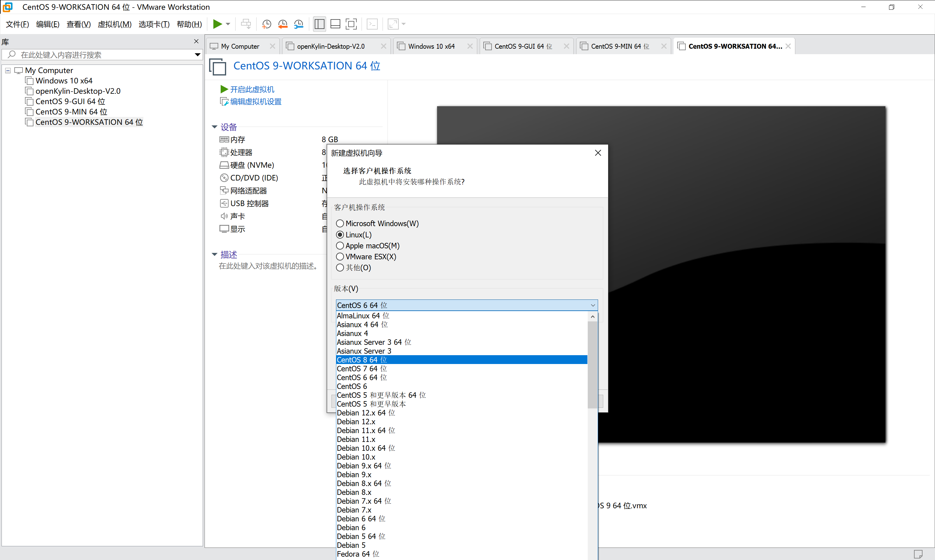
Task: Choose CentOS 8 64 位 from version list
Action: click(x=461, y=360)
